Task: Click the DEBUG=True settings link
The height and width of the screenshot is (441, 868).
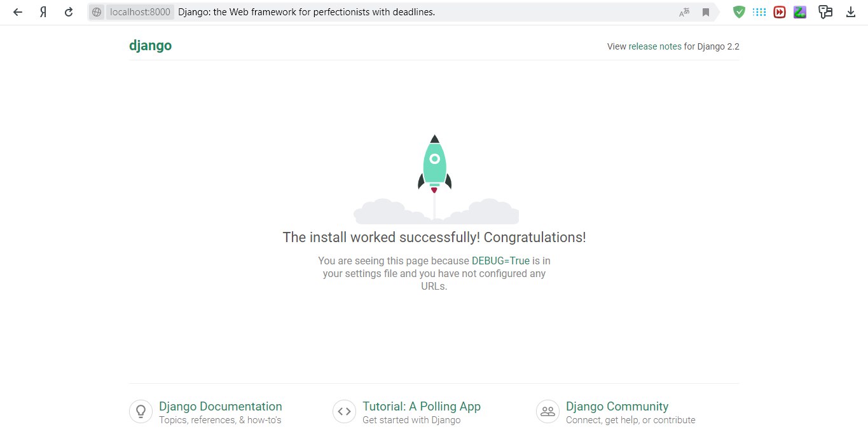Action: [x=500, y=261]
